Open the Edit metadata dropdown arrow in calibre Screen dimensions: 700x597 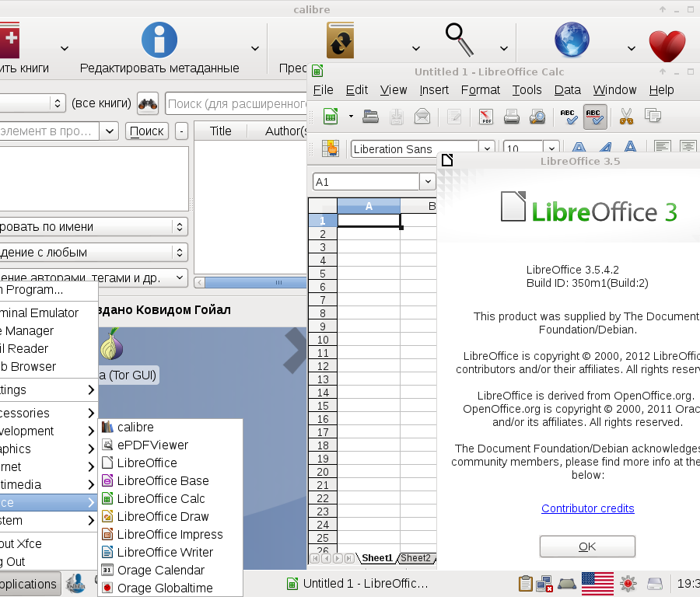pyautogui.click(x=255, y=48)
